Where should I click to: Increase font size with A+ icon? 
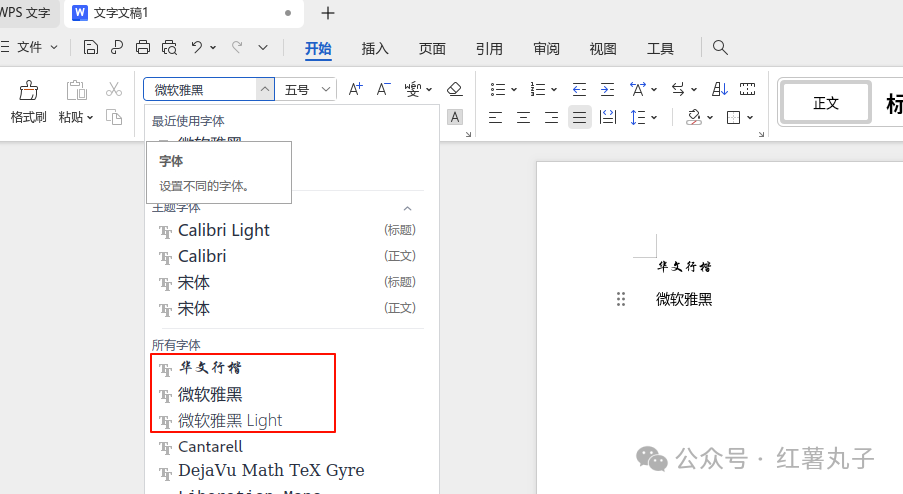coord(355,89)
